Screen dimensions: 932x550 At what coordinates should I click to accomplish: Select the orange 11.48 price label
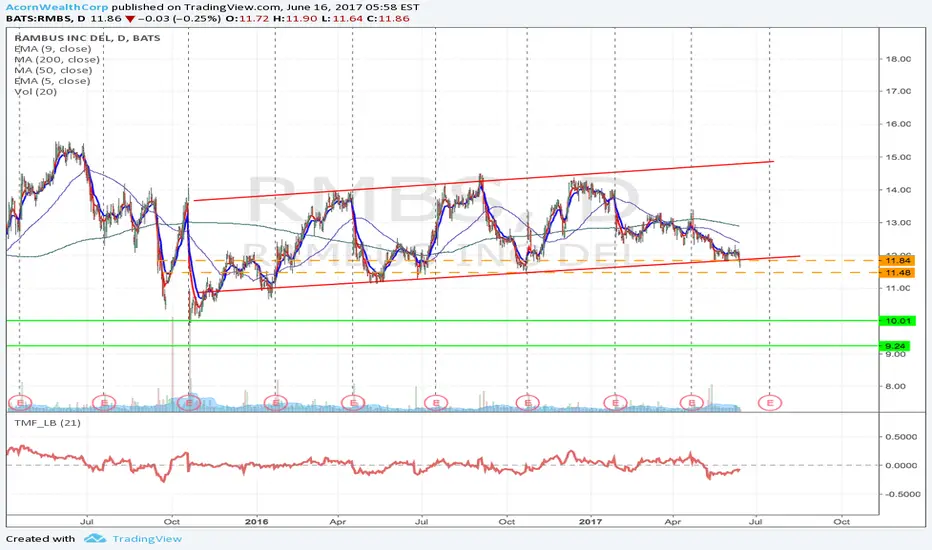[897, 272]
